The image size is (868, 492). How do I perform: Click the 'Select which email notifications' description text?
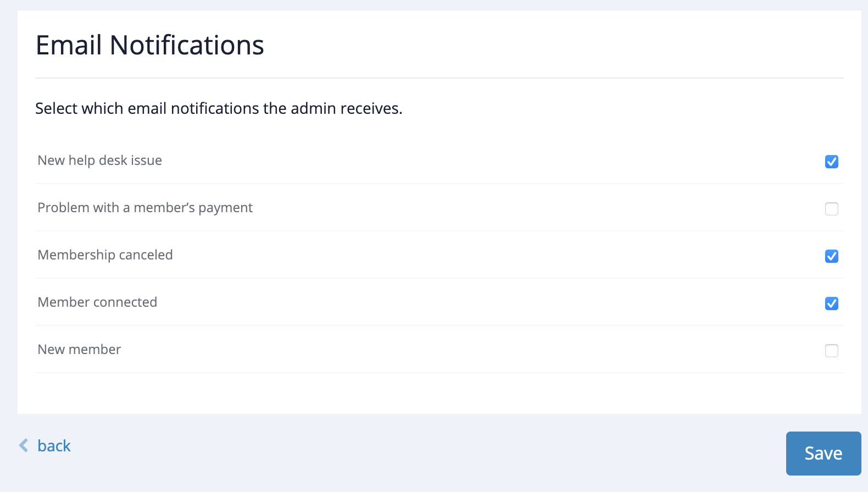coord(219,108)
